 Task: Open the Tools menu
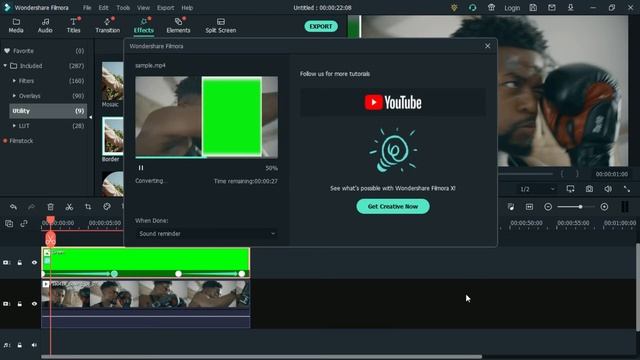point(123,8)
